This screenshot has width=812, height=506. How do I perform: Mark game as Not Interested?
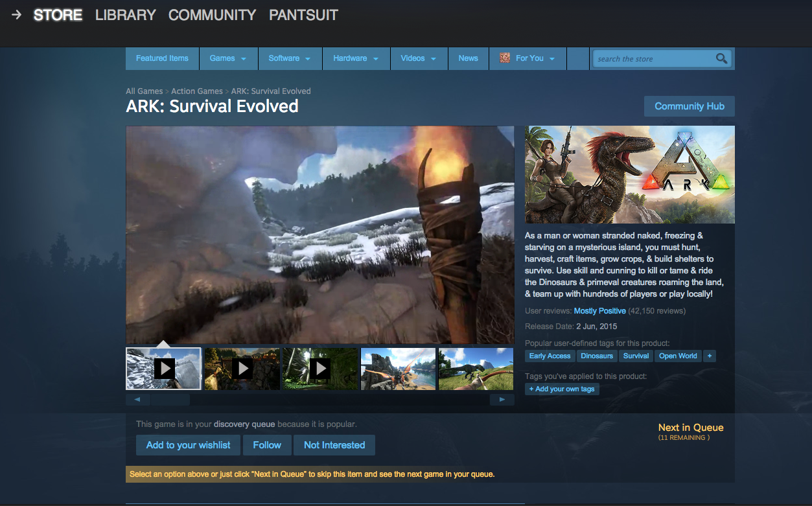point(334,445)
